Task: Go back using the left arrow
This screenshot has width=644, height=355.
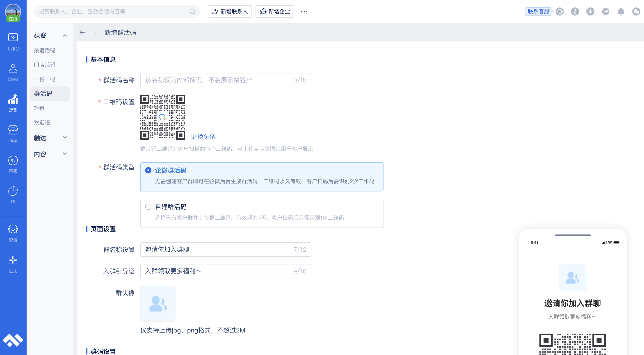Action: pos(82,32)
